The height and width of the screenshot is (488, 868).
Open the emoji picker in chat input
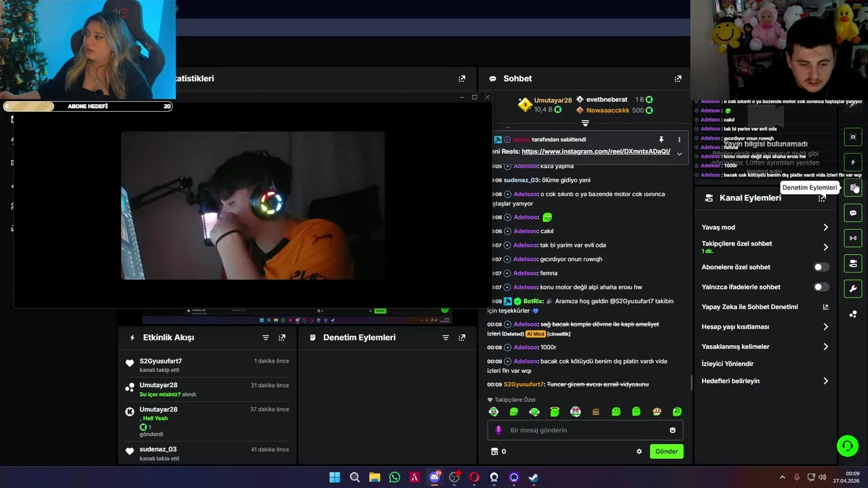(673, 430)
